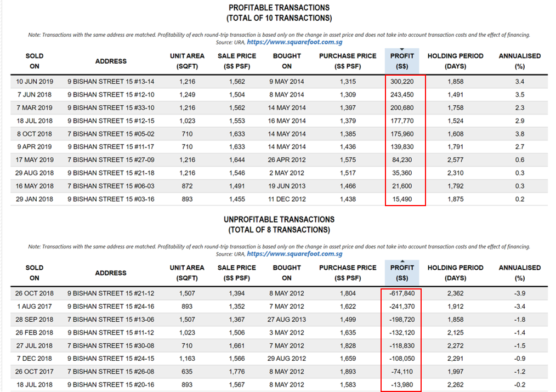Select Bought On header in unprofitable table
Image resolution: width=556 pixels, height=392 pixels.
[287, 273]
